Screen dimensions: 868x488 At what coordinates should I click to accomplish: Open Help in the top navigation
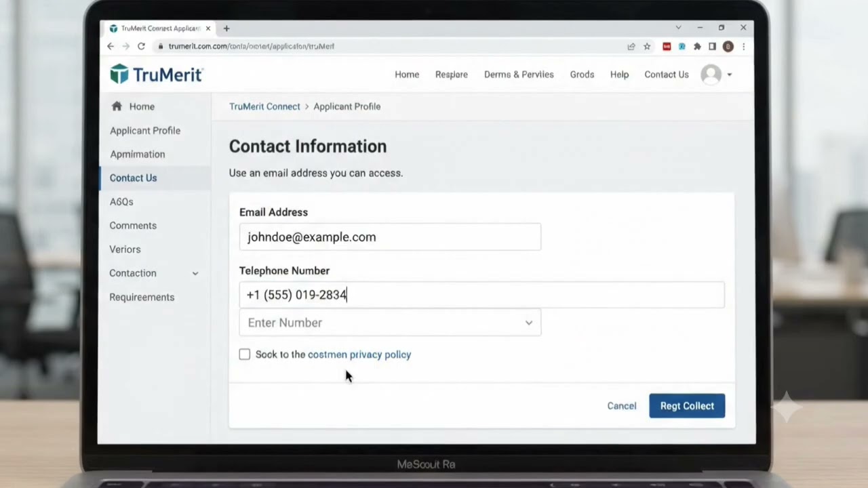point(619,75)
